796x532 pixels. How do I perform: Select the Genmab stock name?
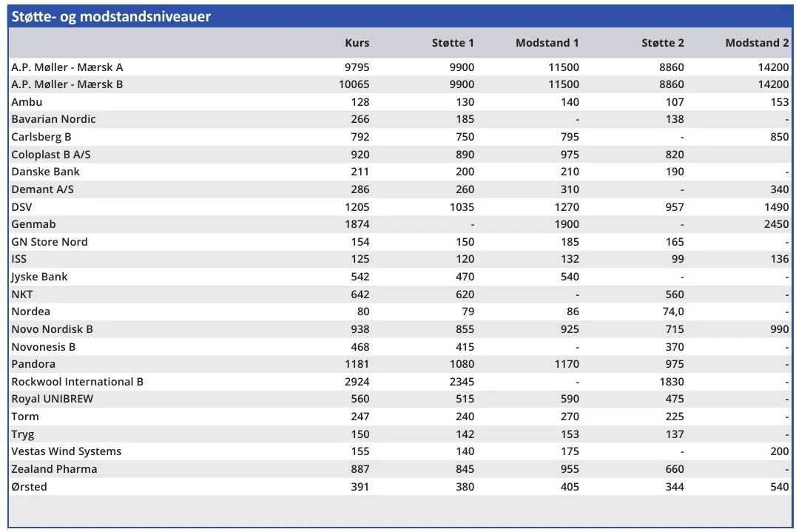pyautogui.click(x=33, y=224)
